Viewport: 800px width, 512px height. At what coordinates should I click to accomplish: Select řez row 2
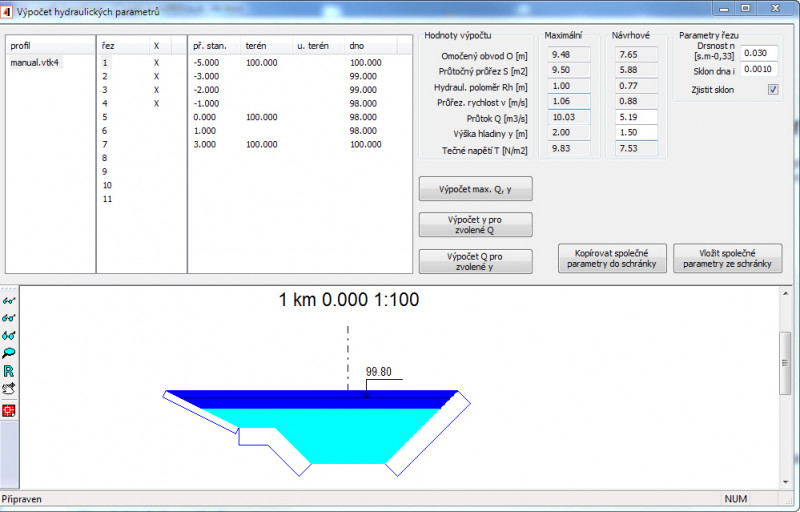pyautogui.click(x=105, y=76)
